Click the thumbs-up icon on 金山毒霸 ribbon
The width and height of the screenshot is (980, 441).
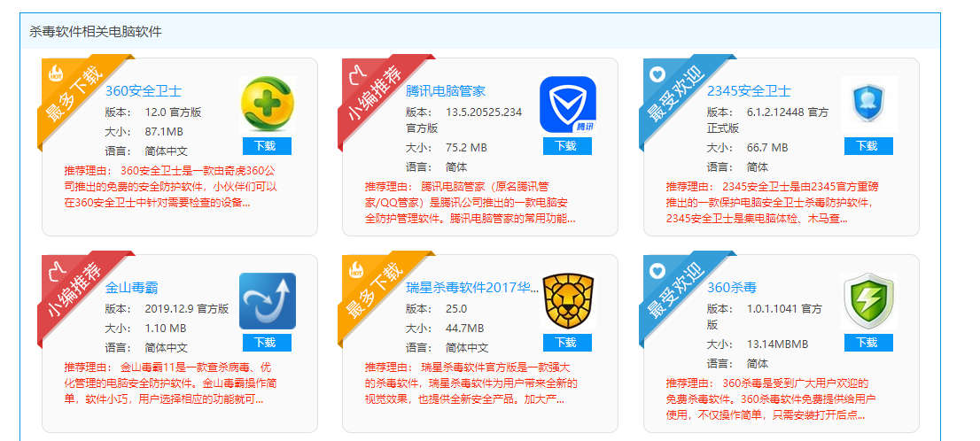pos(56,270)
